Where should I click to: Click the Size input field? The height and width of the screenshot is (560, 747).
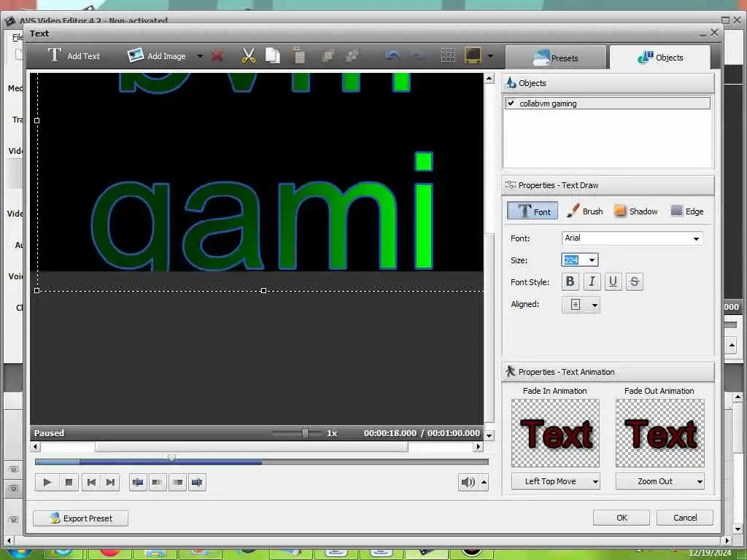click(x=573, y=260)
